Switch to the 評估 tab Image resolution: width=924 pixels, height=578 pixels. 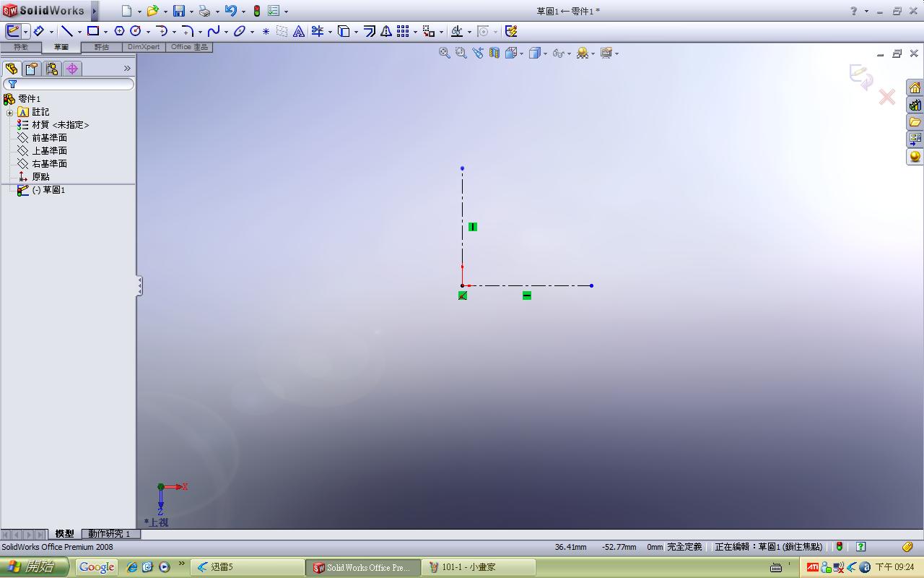(x=102, y=47)
